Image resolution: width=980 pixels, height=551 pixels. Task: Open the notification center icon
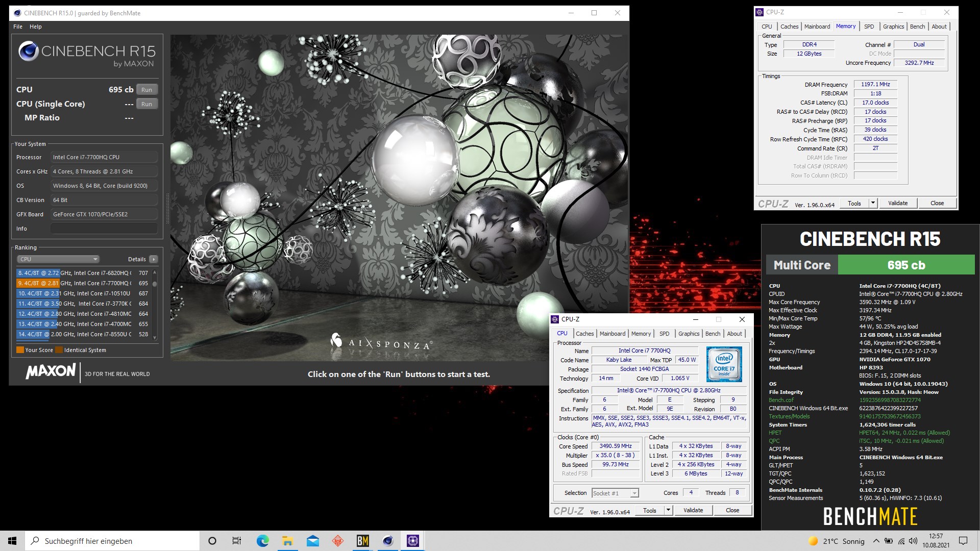click(963, 541)
